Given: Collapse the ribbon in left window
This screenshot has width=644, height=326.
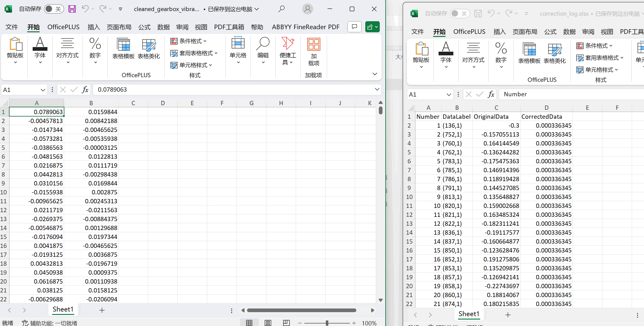Looking at the screenshot, I should click(375, 74).
